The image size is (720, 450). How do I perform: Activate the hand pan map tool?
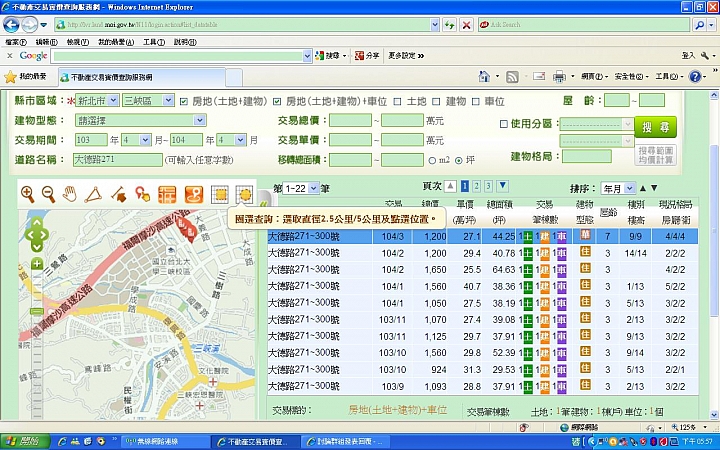tap(69, 194)
